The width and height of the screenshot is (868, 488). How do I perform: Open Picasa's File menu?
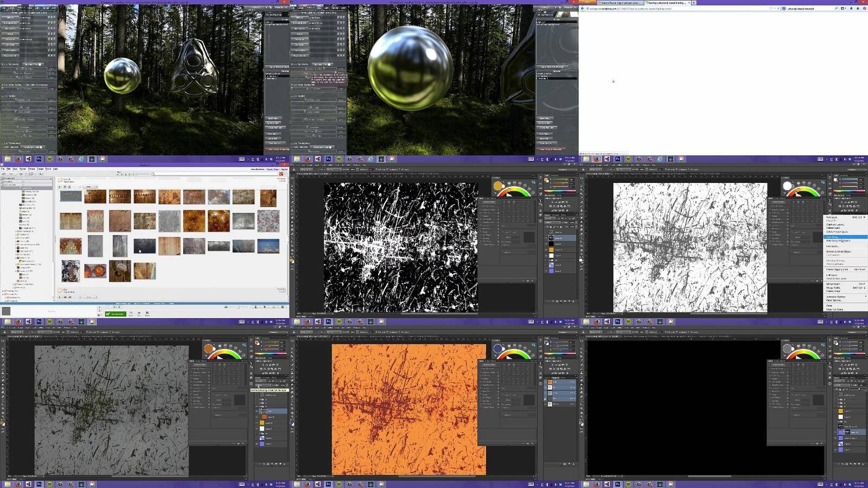pyautogui.click(x=3, y=169)
